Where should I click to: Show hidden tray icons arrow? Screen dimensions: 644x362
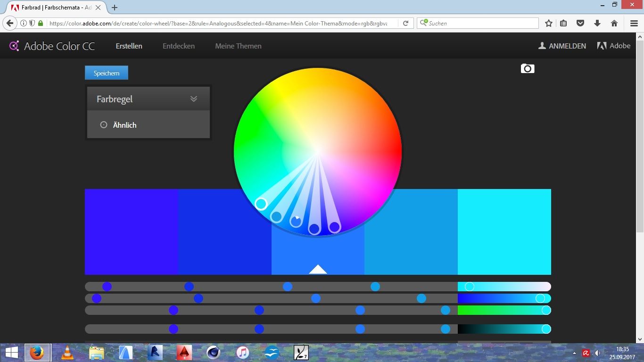[x=574, y=353]
